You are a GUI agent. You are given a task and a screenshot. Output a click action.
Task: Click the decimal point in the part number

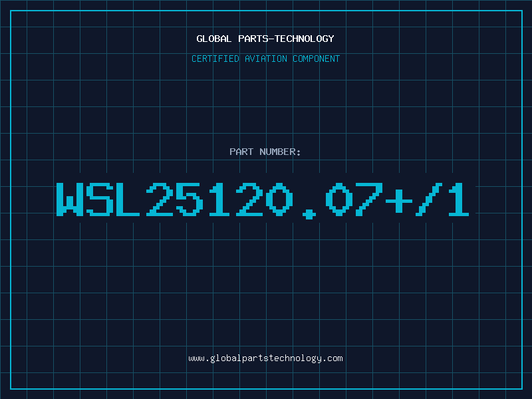(x=309, y=213)
